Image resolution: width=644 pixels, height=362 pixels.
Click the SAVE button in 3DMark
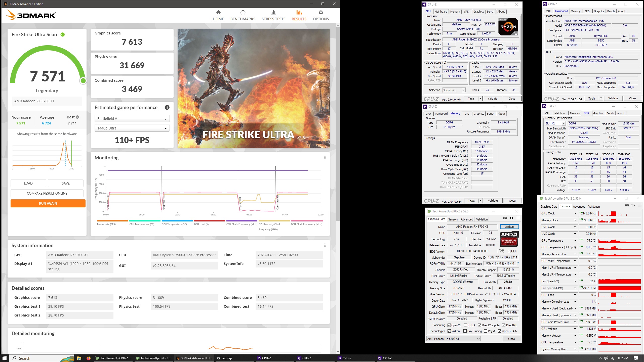66,183
